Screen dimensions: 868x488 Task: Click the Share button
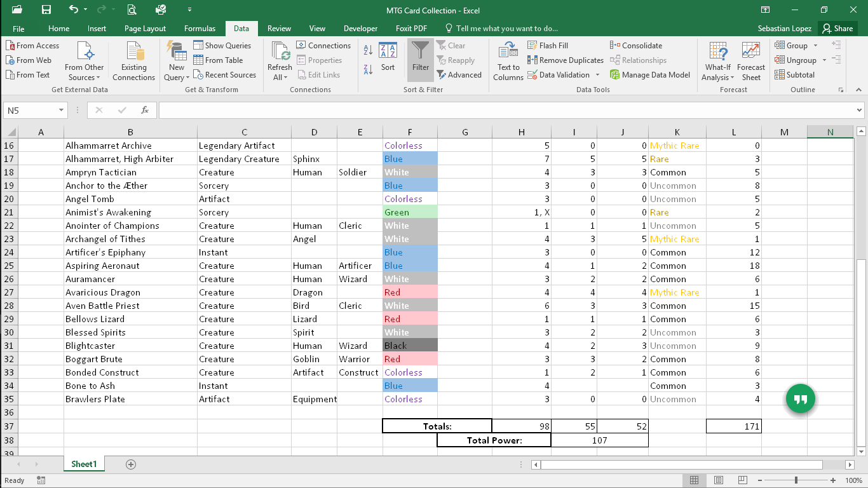click(x=837, y=29)
